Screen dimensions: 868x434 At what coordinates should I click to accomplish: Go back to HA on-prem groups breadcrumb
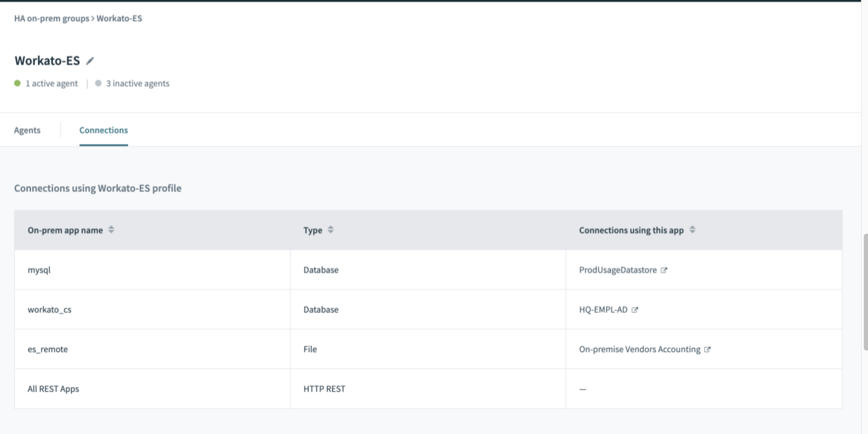click(x=51, y=18)
